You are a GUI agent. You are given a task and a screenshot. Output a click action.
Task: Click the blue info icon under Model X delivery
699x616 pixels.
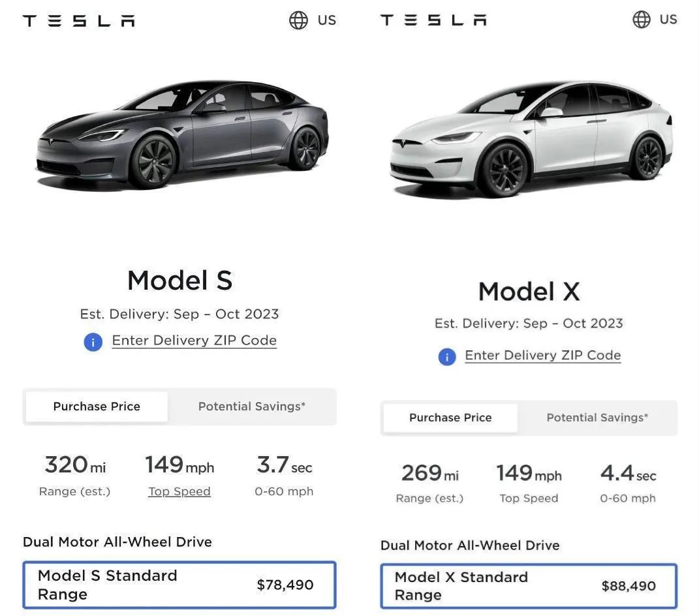[x=447, y=356]
